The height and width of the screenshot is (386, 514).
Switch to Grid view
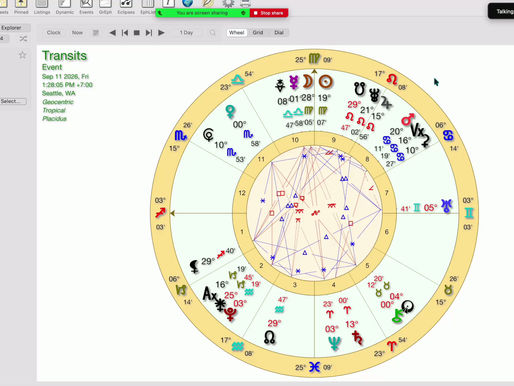click(258, 33)
